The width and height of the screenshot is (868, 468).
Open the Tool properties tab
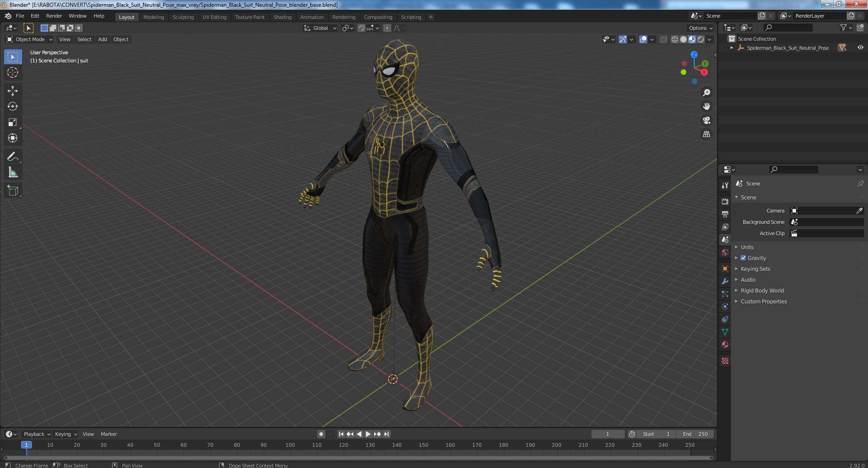pos(725,185)
